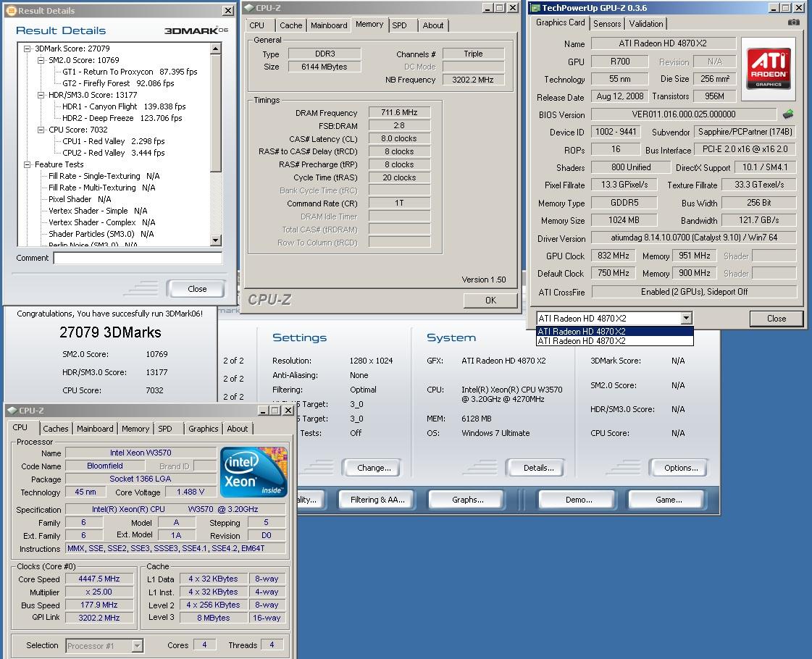Click the DRAM Frequency 711.6 MHz value
This screenshot has height=659, width=812.
click(399, 112)
